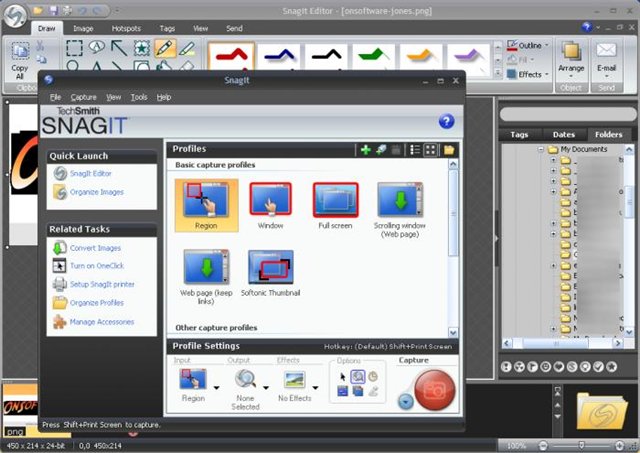Select the Window capture profile
The width and height of the screenshot is (640, 453).
coord(270,205)
